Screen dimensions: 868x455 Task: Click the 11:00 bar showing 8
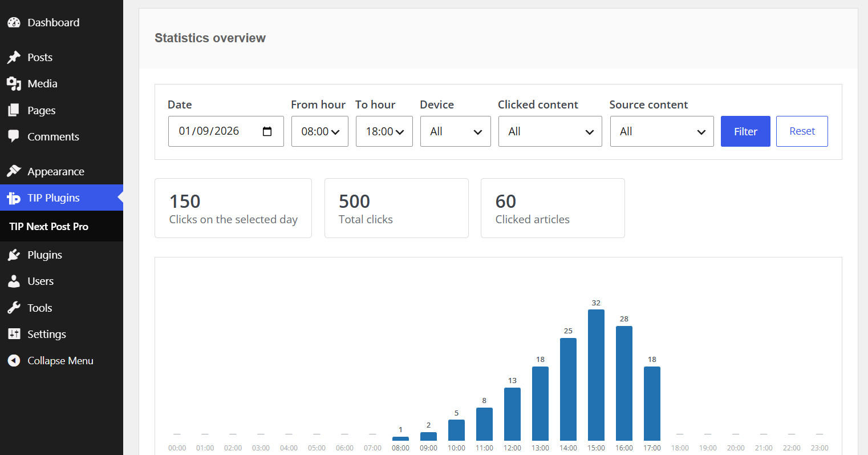484,424
